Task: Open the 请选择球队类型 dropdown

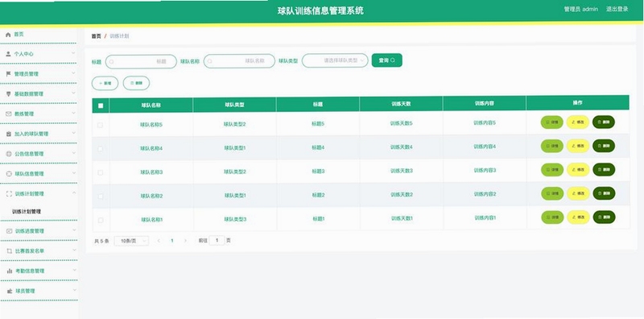Action: point(335,60)
